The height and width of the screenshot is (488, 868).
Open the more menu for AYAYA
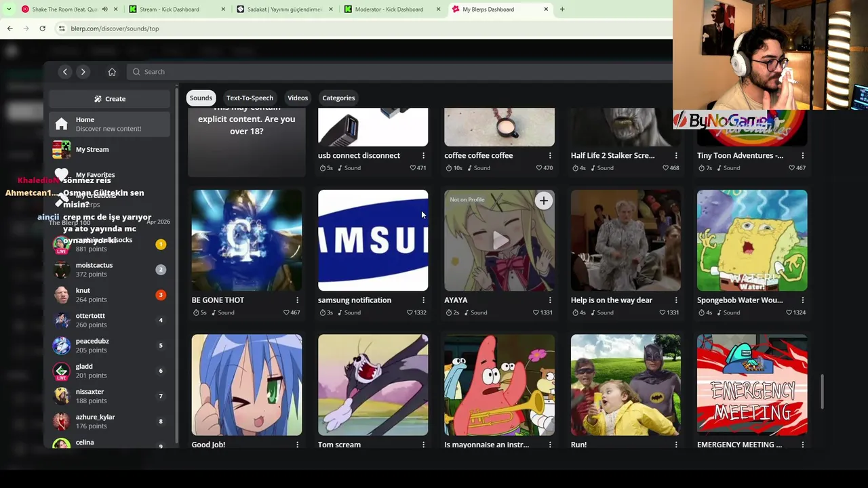point(550,300)
